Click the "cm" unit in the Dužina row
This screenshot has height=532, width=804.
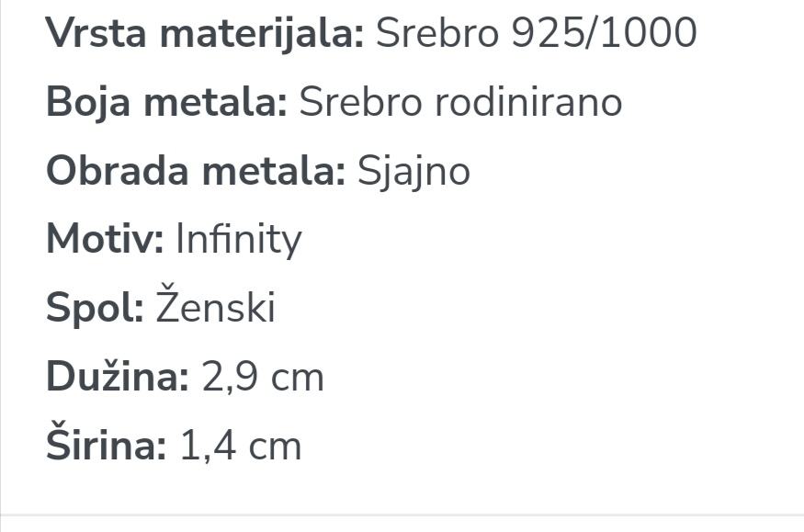(x=298, y=377)
